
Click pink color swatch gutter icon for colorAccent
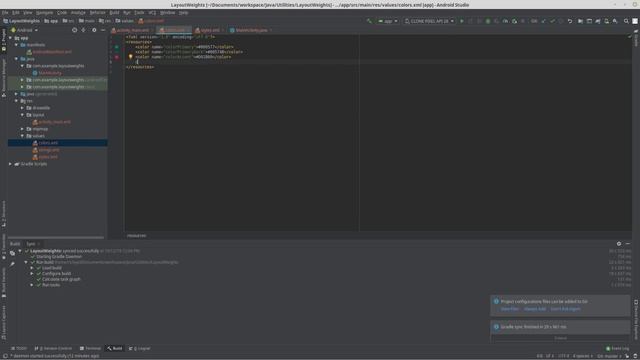pos(117,57)
